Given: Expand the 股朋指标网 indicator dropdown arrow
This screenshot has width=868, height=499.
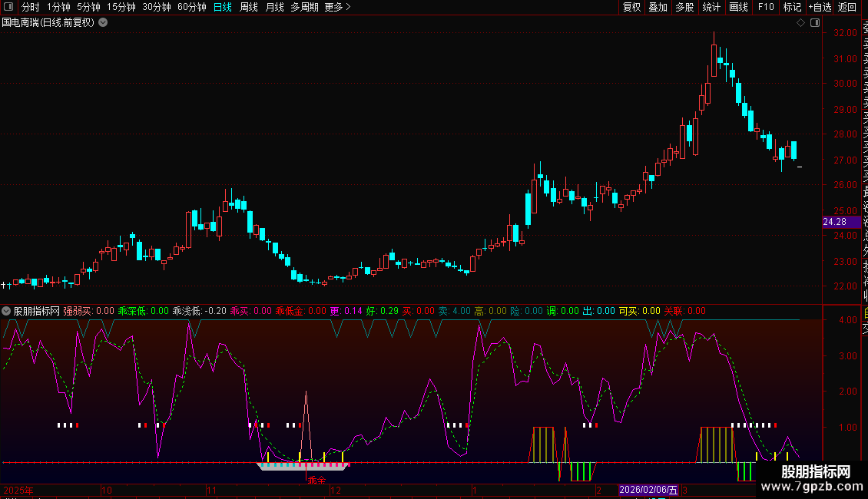Looking at the screenshot, I should click(7, 311).
